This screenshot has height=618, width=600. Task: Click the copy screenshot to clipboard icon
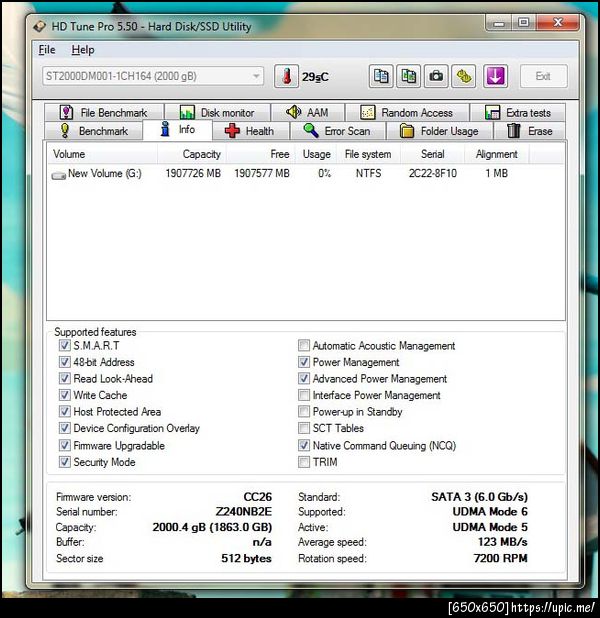408,76
